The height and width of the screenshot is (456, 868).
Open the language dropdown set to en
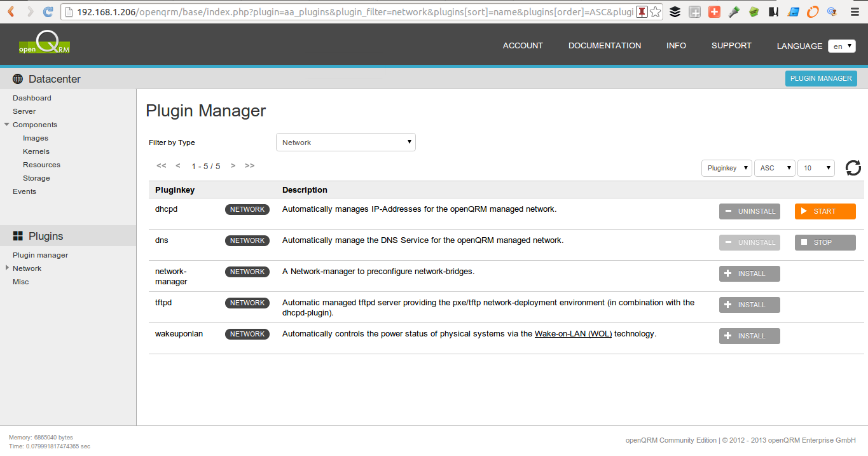click(841, 46)
